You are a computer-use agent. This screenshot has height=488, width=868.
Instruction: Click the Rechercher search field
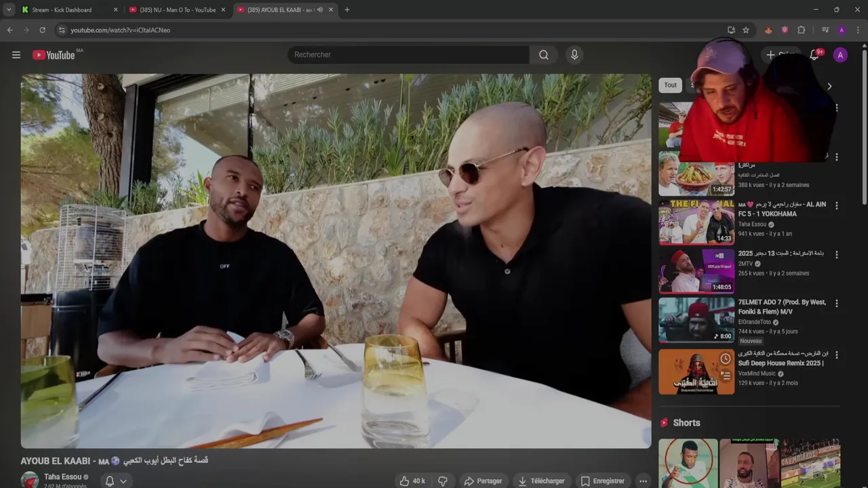tap(408, 55)
